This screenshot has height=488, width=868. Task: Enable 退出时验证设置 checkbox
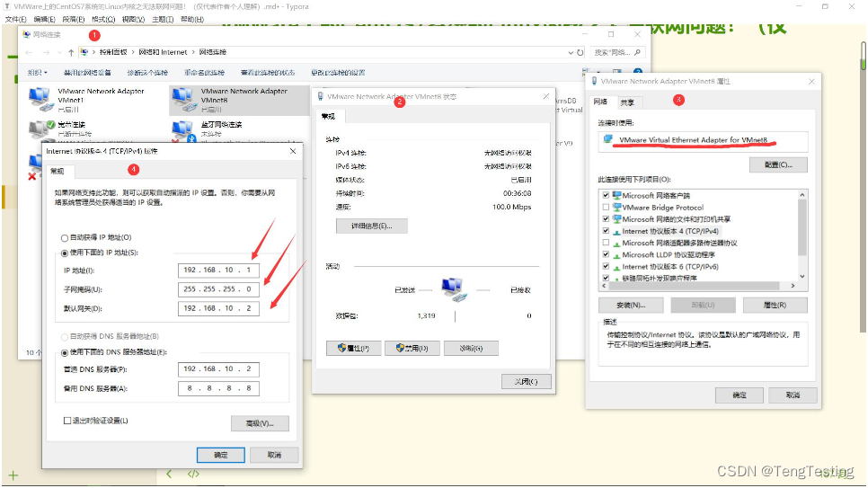(x=67, y=421)
